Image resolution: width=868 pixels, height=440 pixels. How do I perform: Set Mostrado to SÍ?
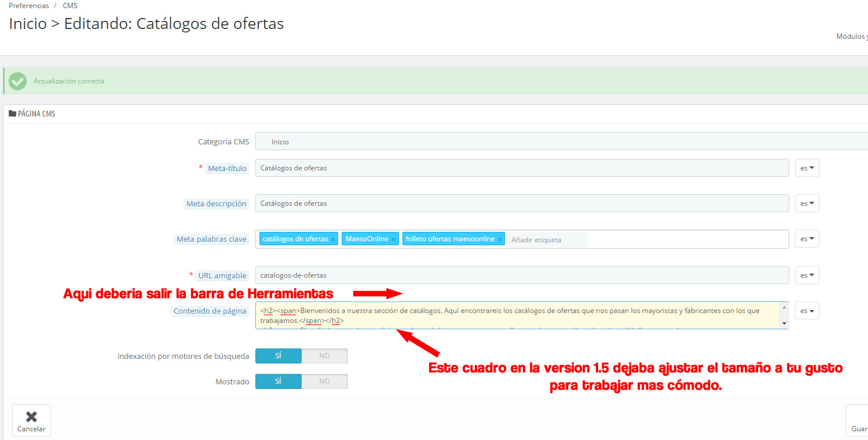tap(279, 381)
